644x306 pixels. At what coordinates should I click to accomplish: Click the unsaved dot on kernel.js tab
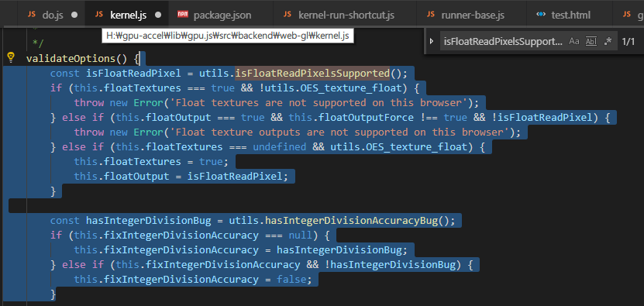coord(158,15)
